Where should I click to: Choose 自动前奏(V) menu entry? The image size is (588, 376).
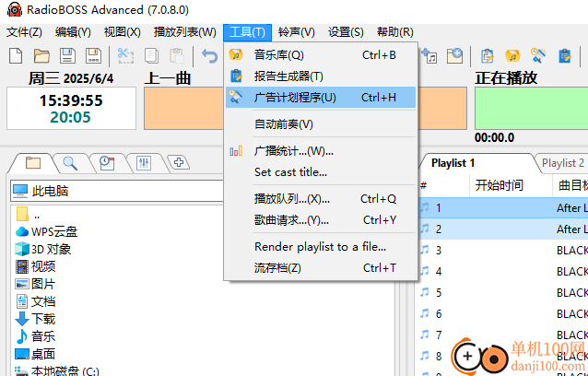tap(321, 124)
